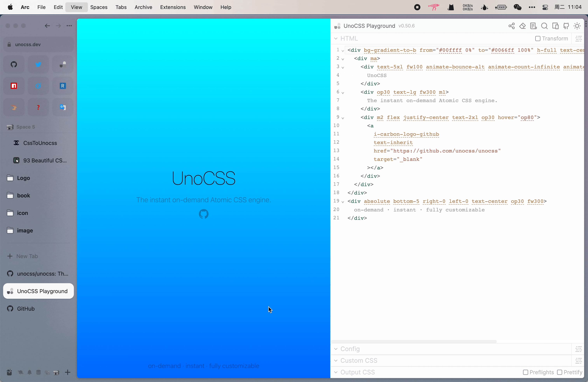This screenshot has width=588, height=382.
Task: Toggle the sun light/dark theme icon
Action: [x=577, y=26]
